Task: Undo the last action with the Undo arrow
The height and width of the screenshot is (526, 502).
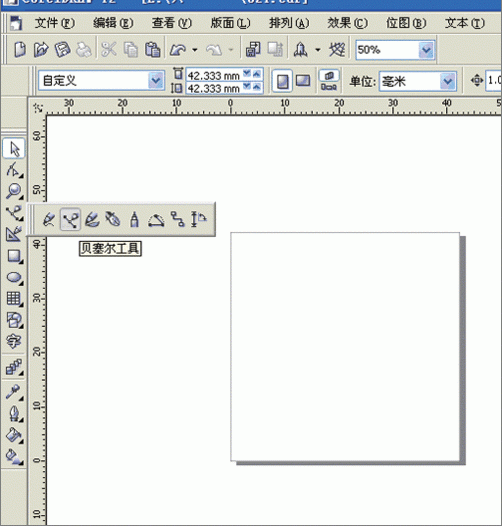Action: tap(178, 50)
